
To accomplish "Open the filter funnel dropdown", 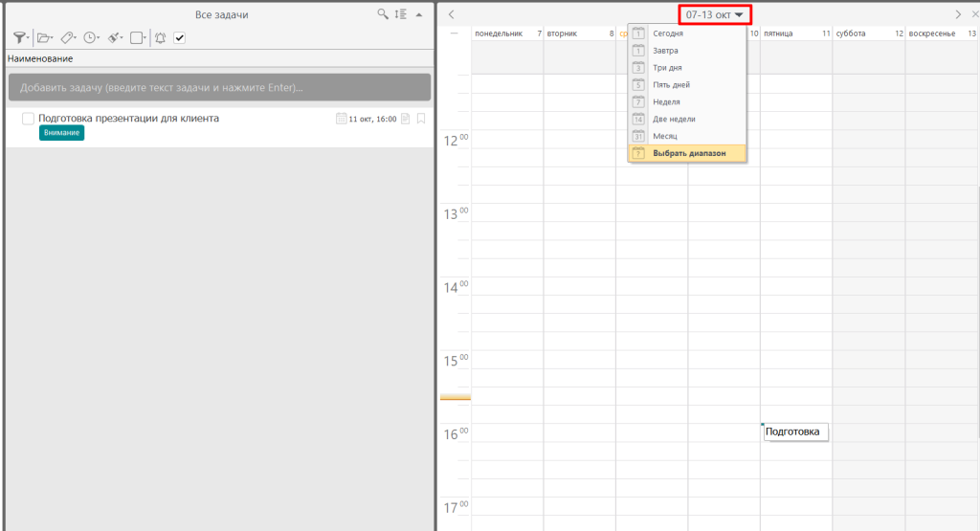I will (21, 38).
